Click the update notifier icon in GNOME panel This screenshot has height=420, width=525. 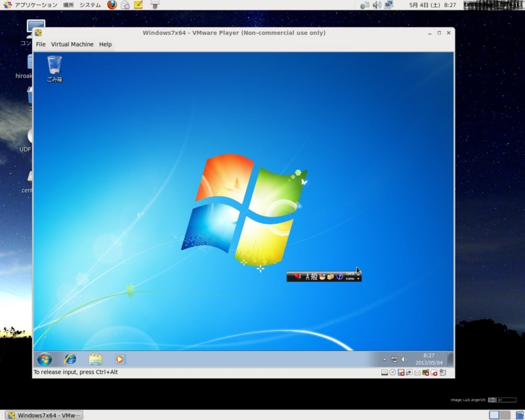(x=365, y=5)
